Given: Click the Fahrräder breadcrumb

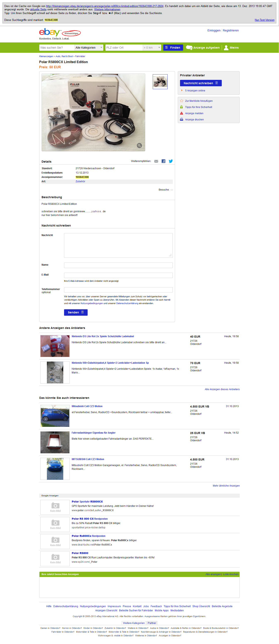Looking at the screenshot, I should pos(80,56).
